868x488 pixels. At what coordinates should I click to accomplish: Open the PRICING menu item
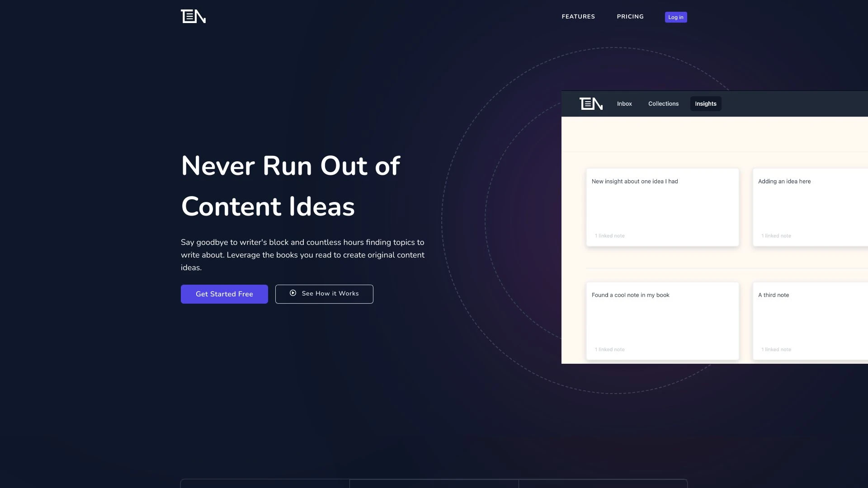[630, 17]
